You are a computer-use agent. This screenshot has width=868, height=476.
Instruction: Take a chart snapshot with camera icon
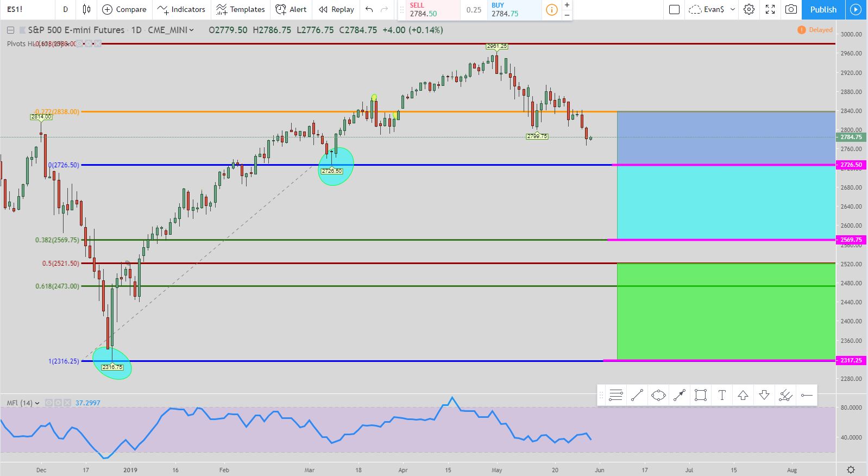[x=791, y=9]
